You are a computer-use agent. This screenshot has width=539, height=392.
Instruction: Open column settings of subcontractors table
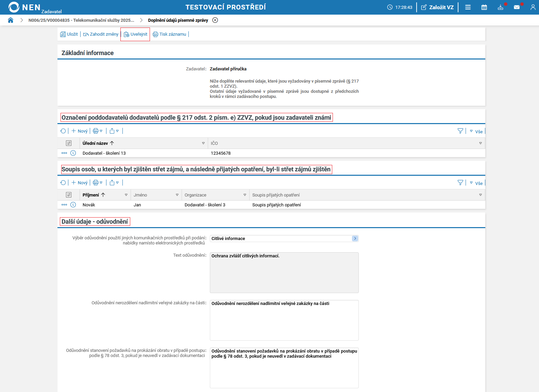pyautogui.click(x=69, y=143)
